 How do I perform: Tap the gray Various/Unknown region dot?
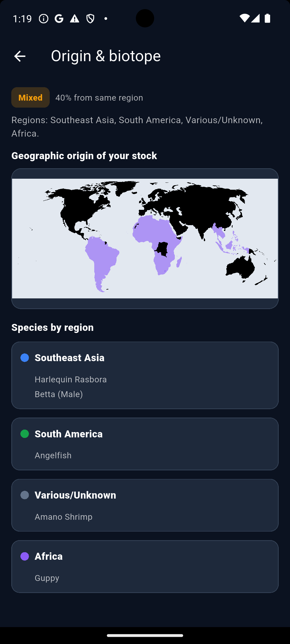point(25,495)
